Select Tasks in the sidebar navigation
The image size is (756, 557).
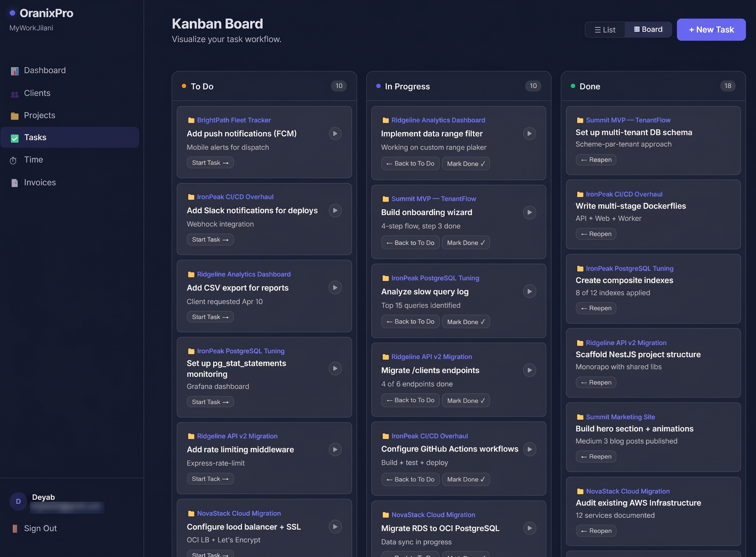click(35, 137)
